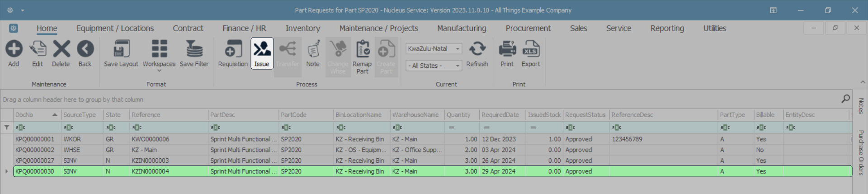Click the search magnifier icon

845,99
